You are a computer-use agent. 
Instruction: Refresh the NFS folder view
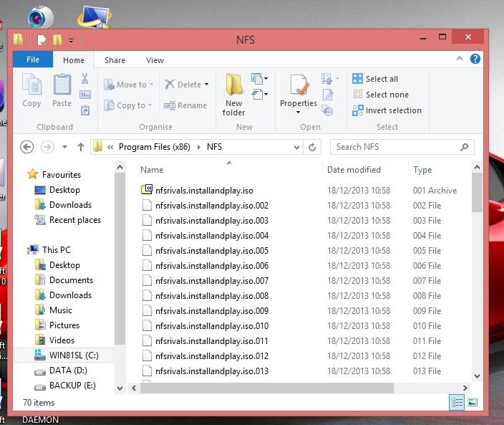pos(312,147)
